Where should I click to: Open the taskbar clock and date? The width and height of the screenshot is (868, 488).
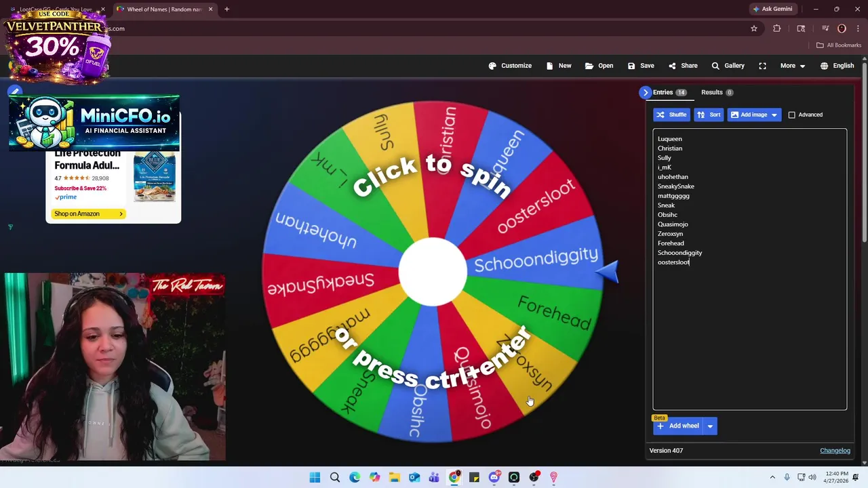[x=837, y=477]
